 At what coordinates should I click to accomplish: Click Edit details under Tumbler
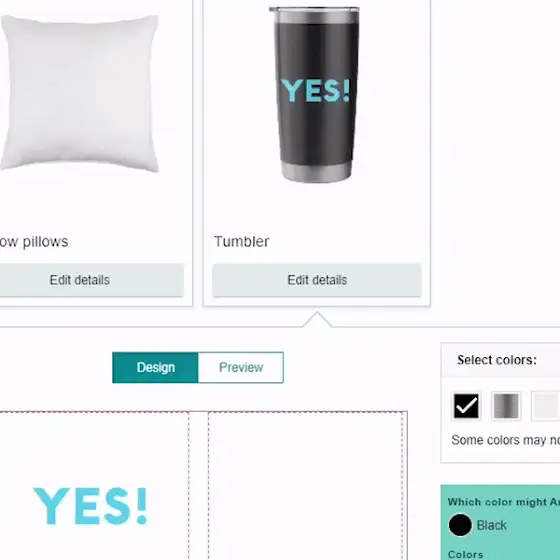317,280
